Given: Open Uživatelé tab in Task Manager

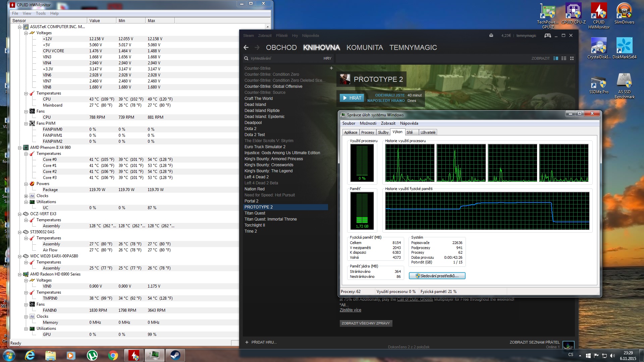Looking at the screenshot, I should pyautogui.click(x=428, y=132).
